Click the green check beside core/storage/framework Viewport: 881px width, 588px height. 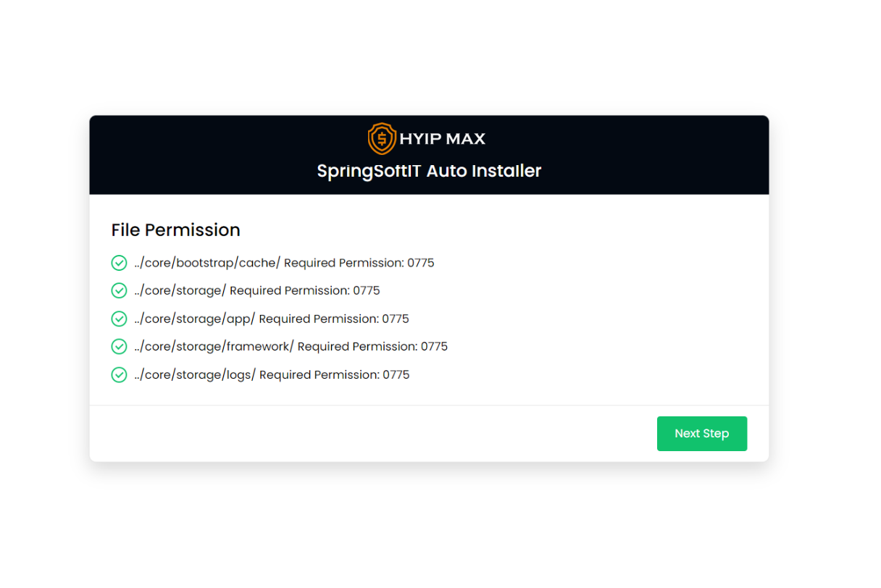pos(119,347)
